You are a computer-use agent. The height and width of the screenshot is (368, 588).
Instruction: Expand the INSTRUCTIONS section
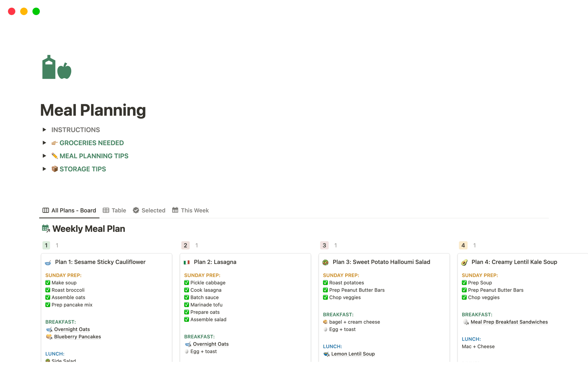[44, 129]
